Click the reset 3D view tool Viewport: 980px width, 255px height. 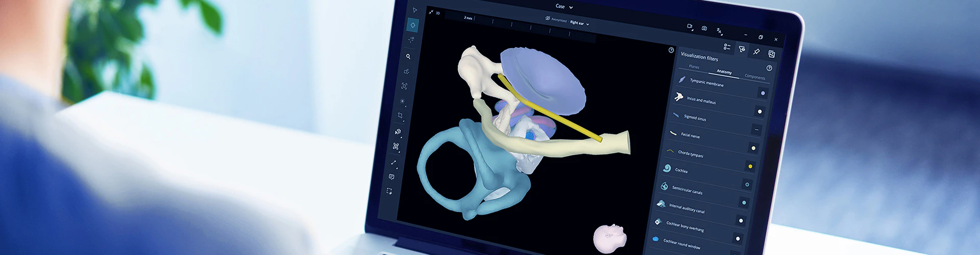396,147
